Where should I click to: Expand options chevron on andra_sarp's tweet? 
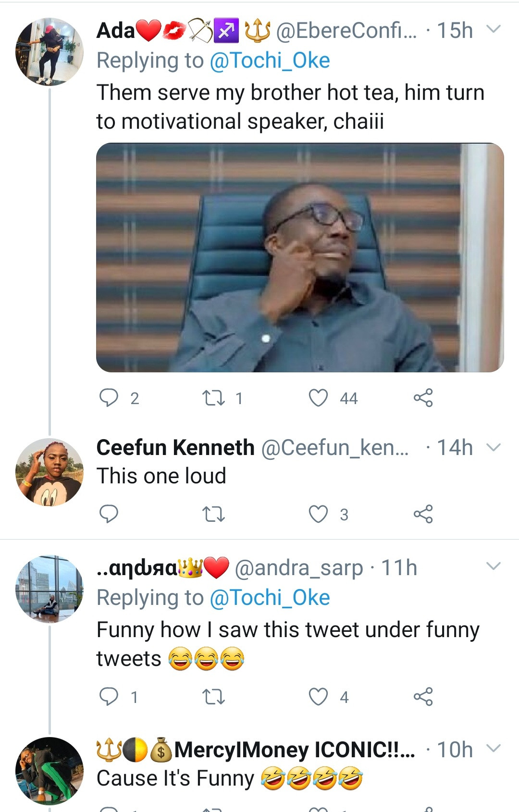pyautogui.click(x=494, y=566)
